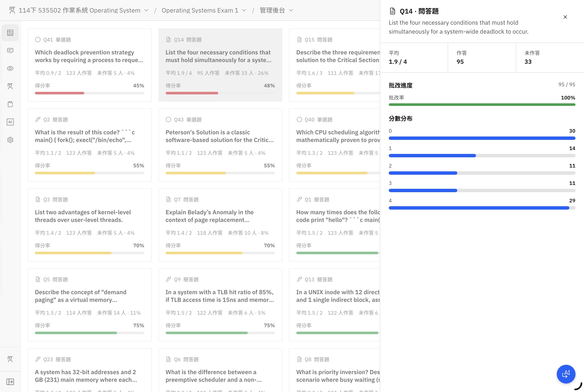Click the Q41 radio type icon
The image size is (584, 392).
[x=38, y=40]
